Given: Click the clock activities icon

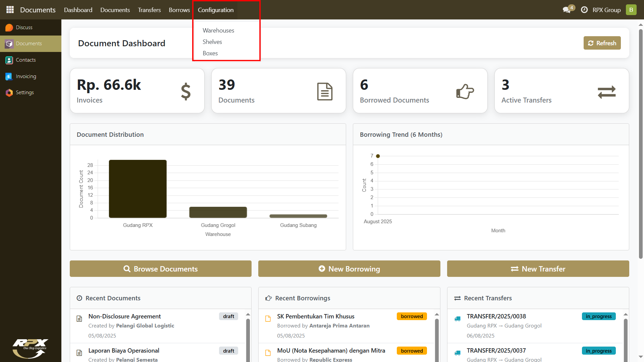Looking at the screenshot, I should [584, 10].
